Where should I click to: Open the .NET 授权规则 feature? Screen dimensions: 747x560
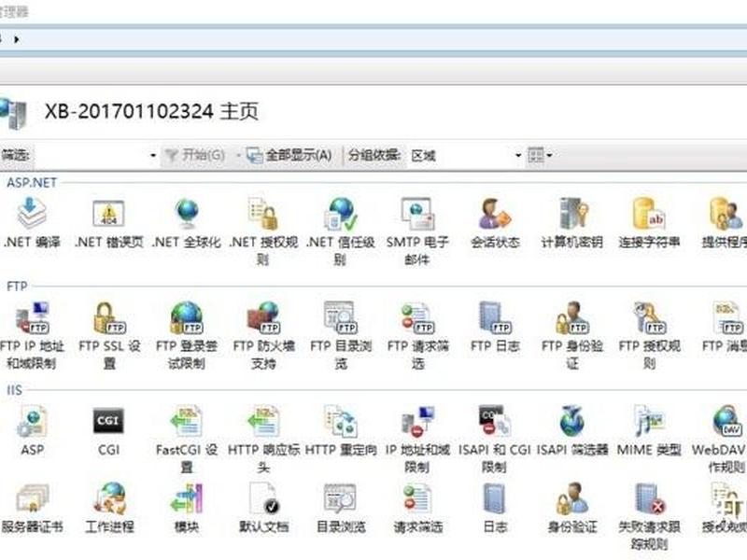coord(263,231)
